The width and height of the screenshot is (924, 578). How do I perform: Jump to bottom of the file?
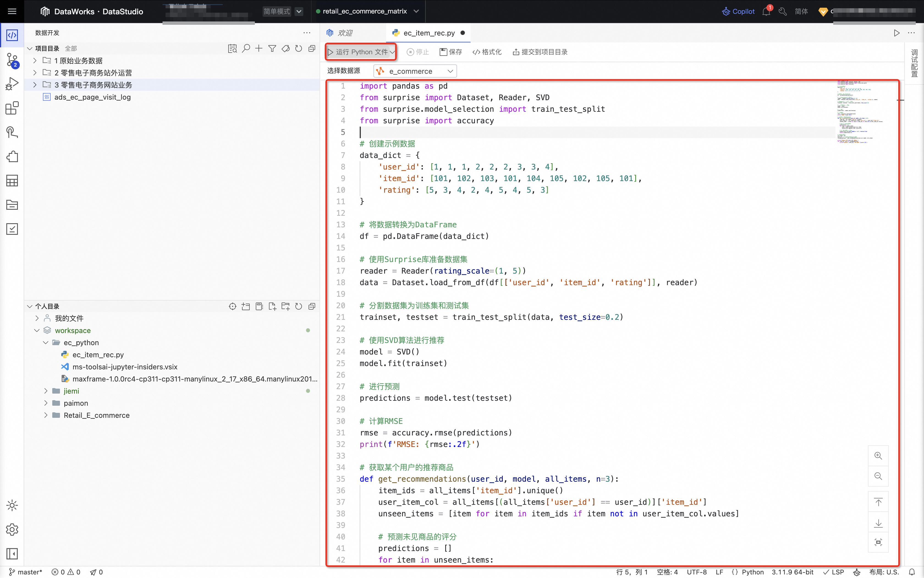[878, 523]
